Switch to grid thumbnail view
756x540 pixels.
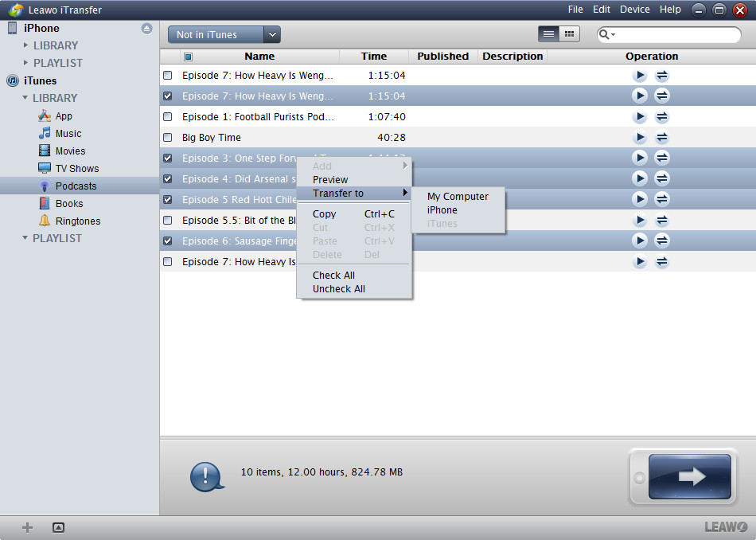[x=570, y=33]
